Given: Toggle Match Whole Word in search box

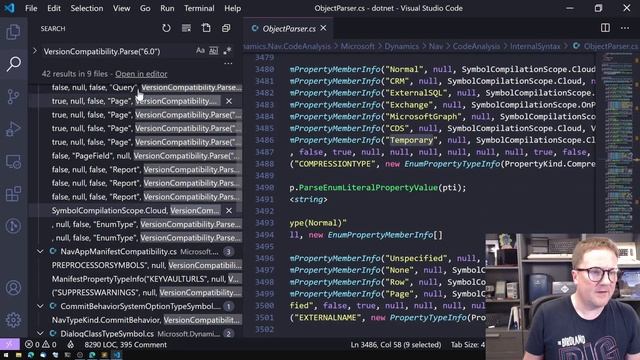Looking at the screenshot, I should tap(213, 51).
